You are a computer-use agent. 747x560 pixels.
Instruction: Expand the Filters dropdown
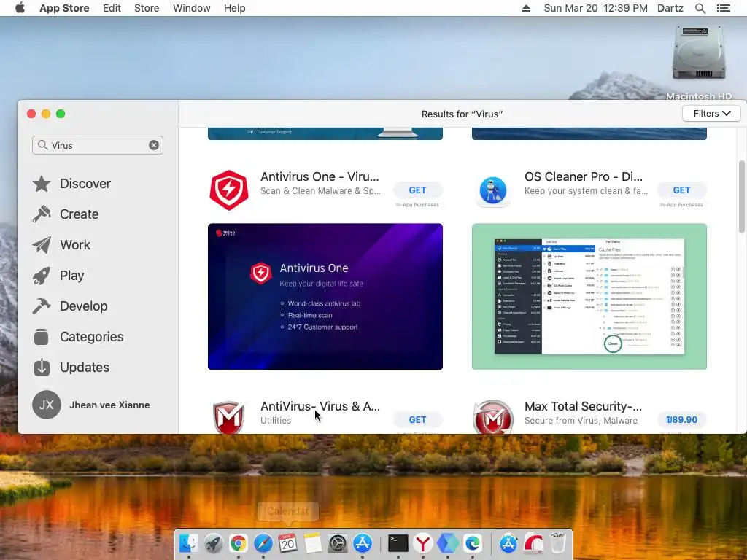coord(711,113)
